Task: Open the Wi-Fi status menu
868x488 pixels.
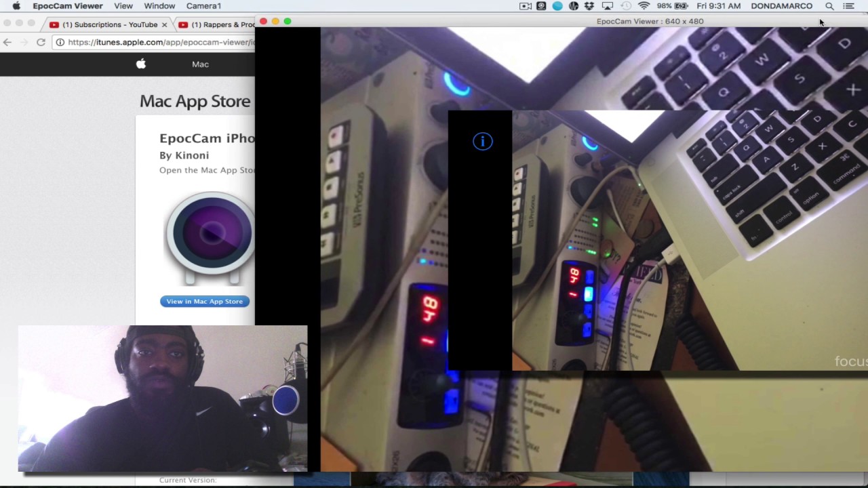Action: tap(644, 6)
